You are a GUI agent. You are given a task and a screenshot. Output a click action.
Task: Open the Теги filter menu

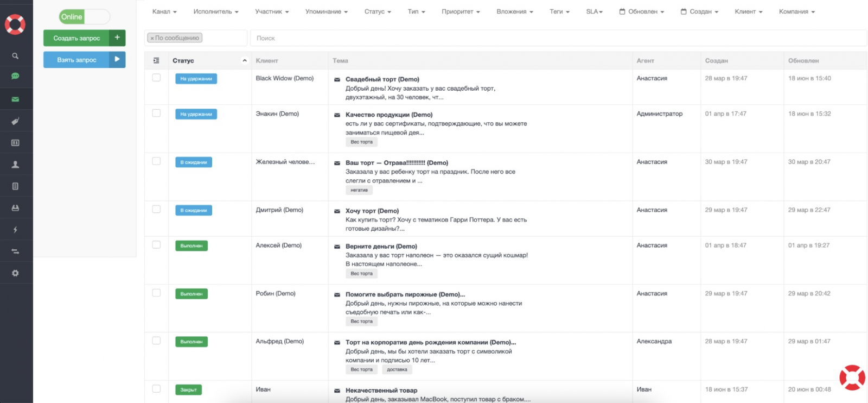(x=559, y=11)
